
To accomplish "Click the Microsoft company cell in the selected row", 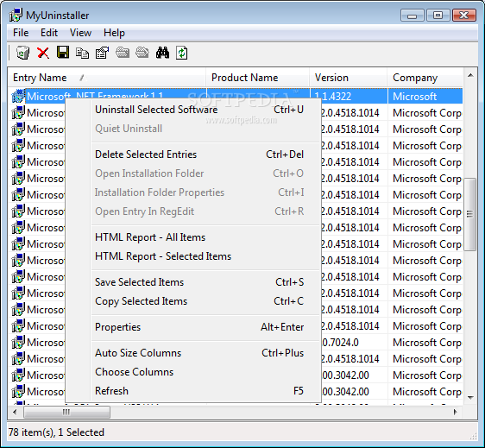I will pos(425,96).
